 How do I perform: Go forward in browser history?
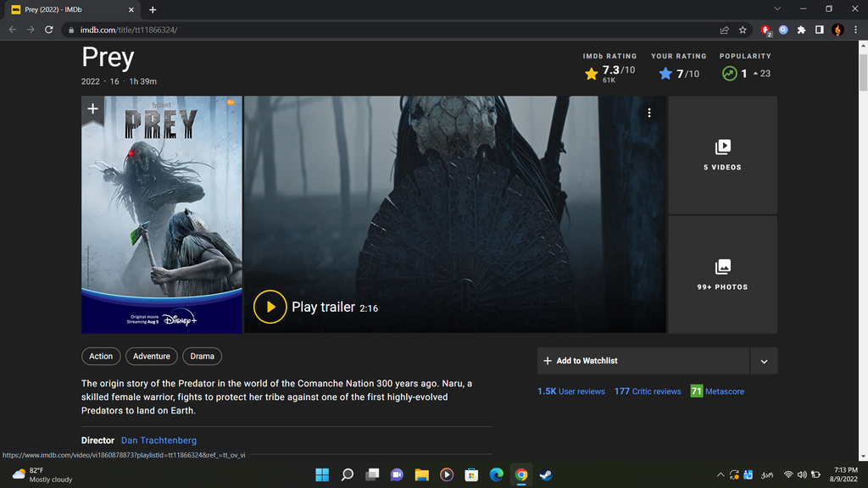[x=31, y=30]
